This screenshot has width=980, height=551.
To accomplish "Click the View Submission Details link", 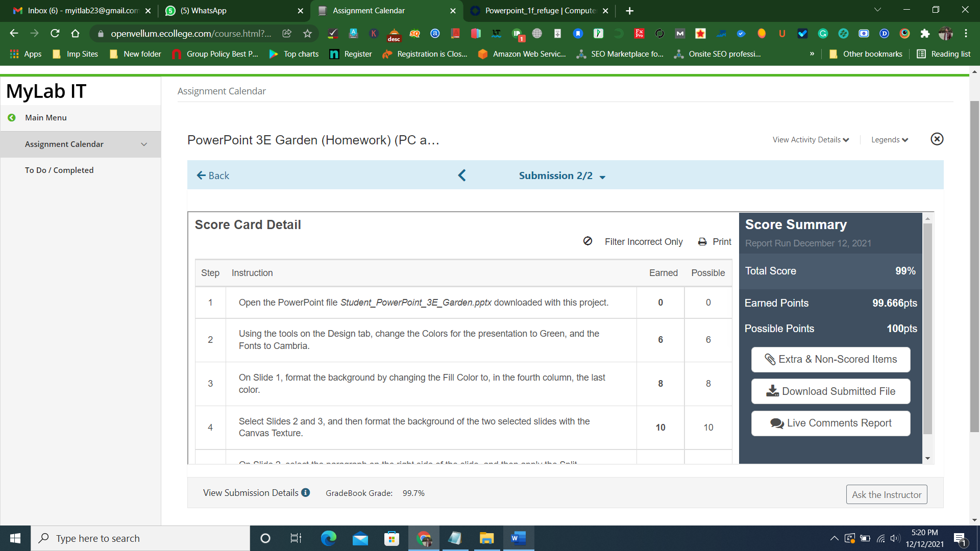I will [x=251, y=493].
